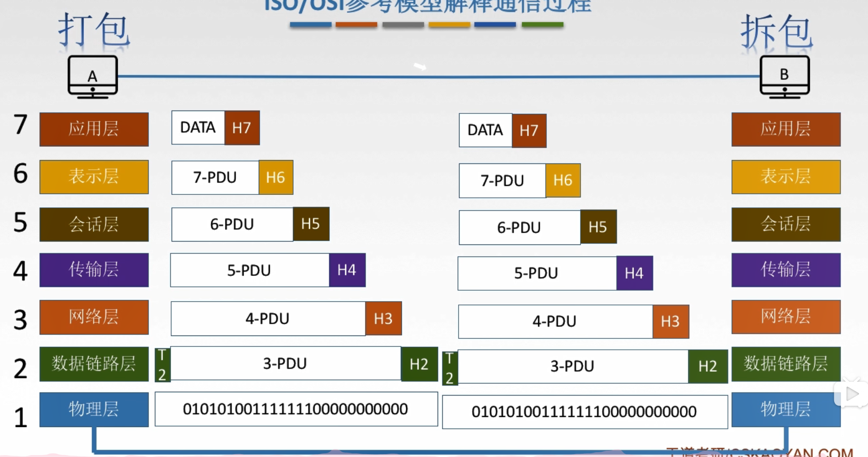Click the 应用层 box on host A's side
This screenshot has width=868, height=457.
(x=94, y=129)
